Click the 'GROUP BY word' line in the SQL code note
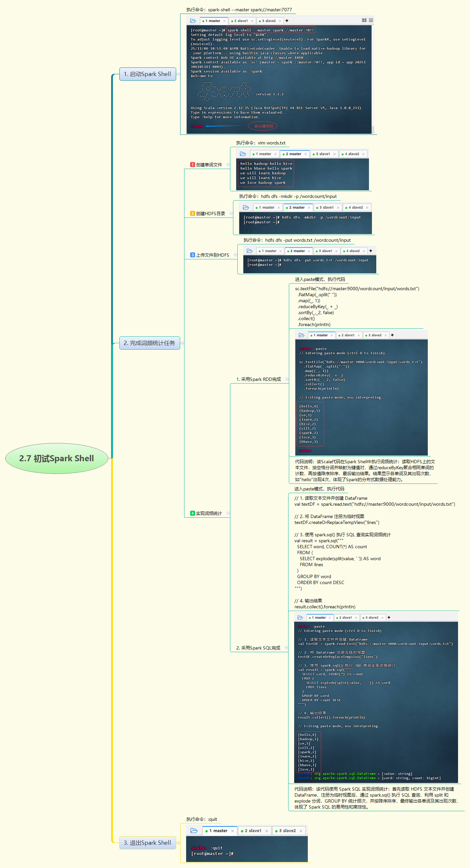This screenshot has height=868, width=470. tap(314, 576)
